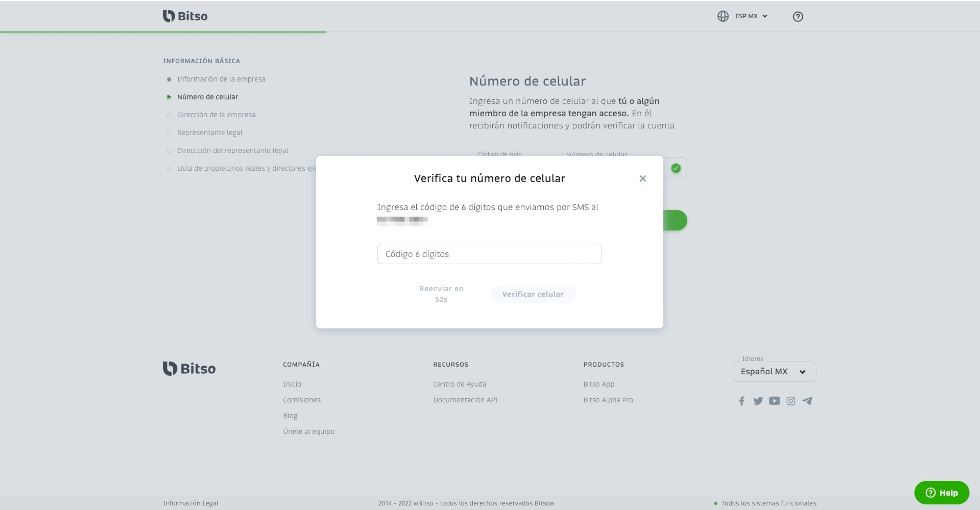Open the Inicio footer link

[x=292, y=384]
